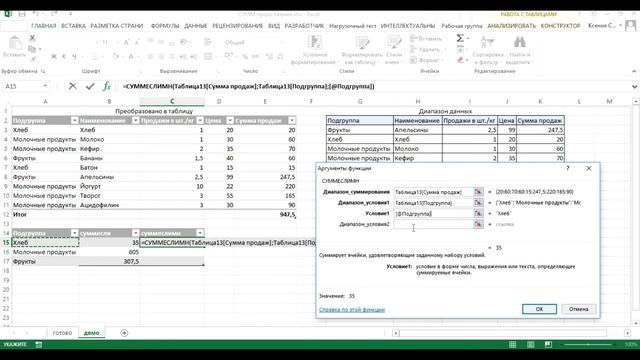Click into the empty Диапазон_условия2 field
Viewport: 640px width, 360px height.
point(433,224)
